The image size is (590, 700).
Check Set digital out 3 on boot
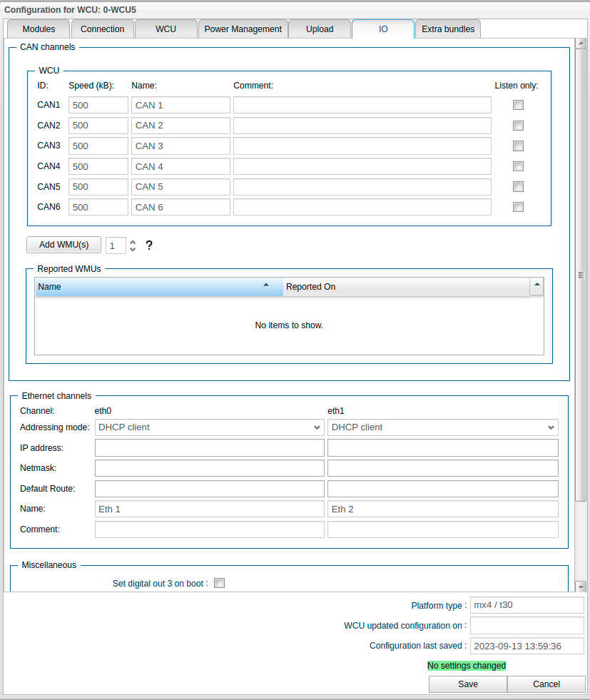(x=220, y=583)
